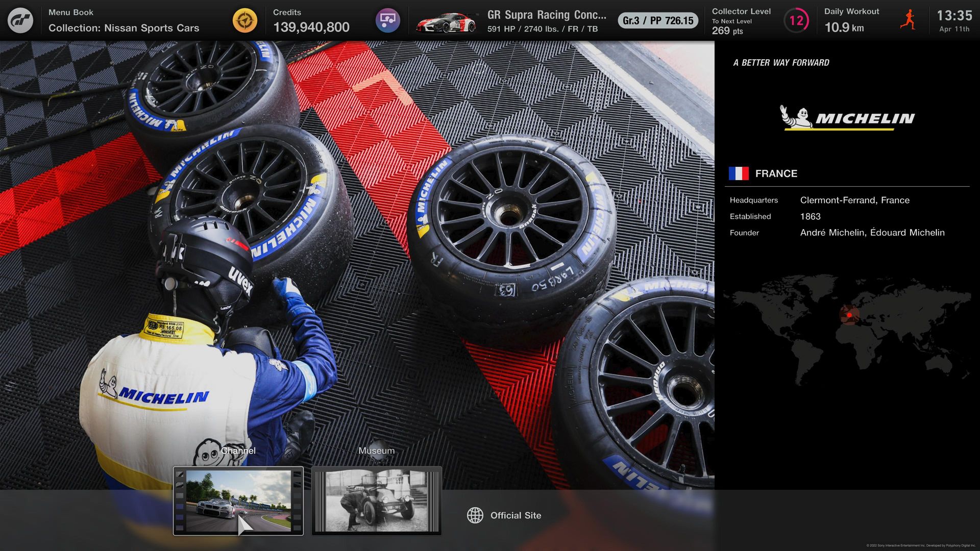The height and width of the screenshot is (551, 980).
Task: Click the Collector Level 12 circle badge
Action: (x=796, y=20)
